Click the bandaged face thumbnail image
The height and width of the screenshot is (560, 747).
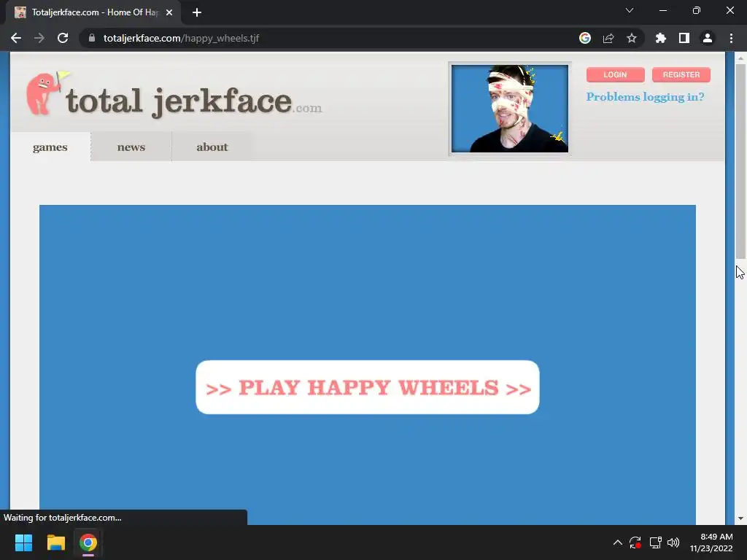coord(510,109)
